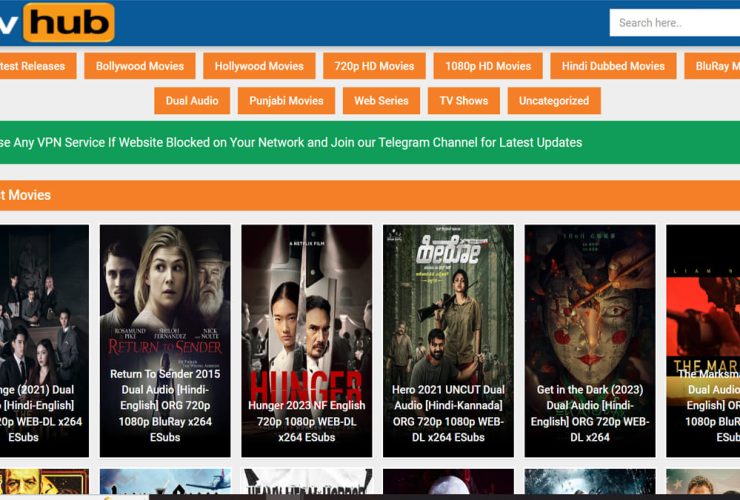
Task: Select 720p HD Movies category
Action: (374, 66)
